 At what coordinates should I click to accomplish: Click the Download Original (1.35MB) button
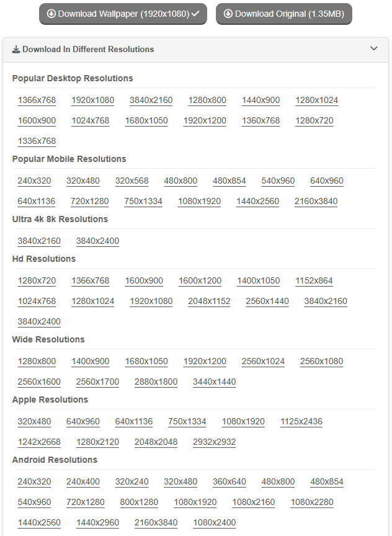(x=283, y=14)
